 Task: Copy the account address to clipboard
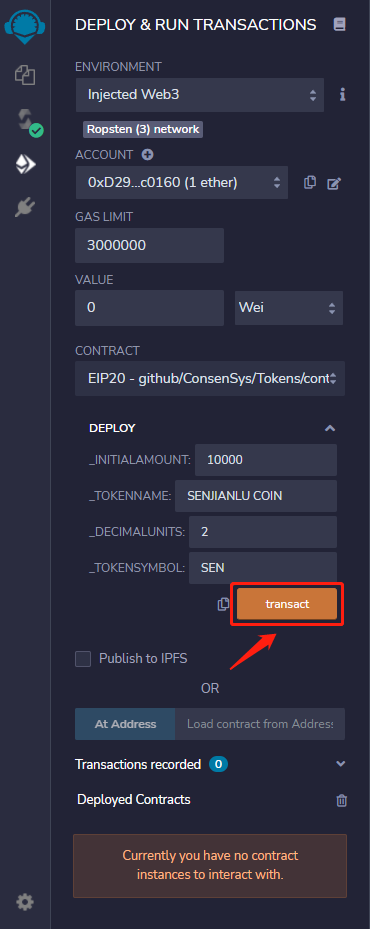tap(310, 182)
